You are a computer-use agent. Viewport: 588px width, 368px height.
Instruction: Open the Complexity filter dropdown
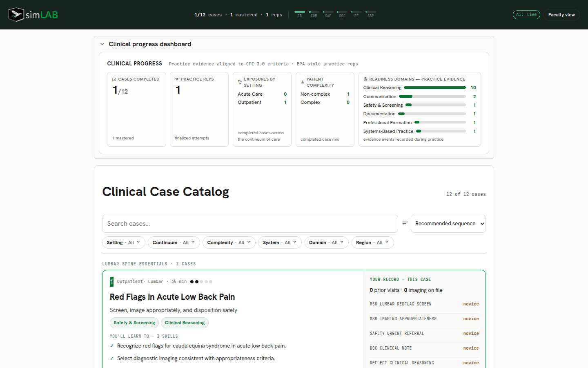[229, 242]
